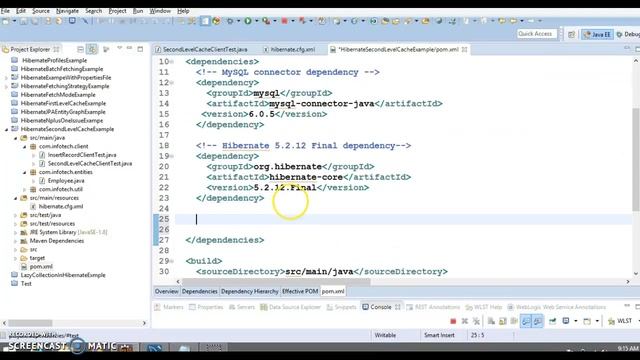
Task: Click the New file icon in toolbar
Action: coord(6,21)
